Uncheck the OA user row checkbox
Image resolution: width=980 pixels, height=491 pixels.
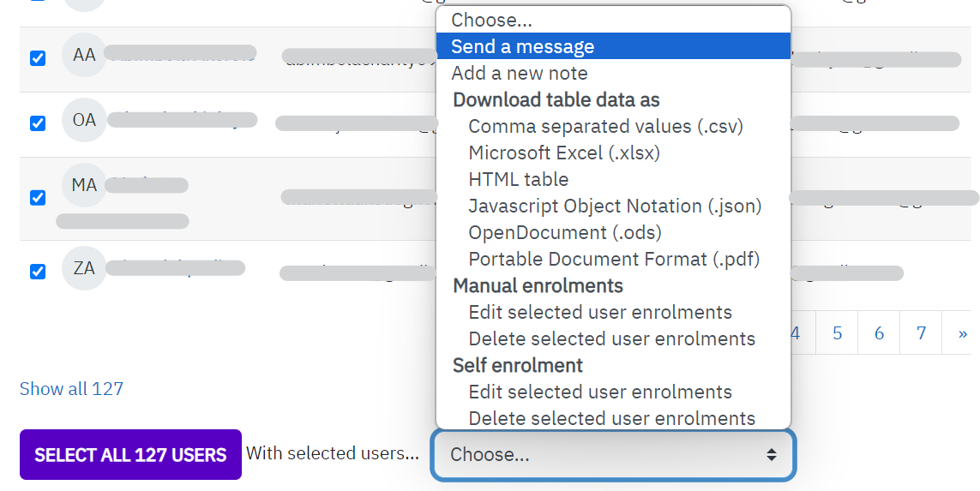(38, 123)
